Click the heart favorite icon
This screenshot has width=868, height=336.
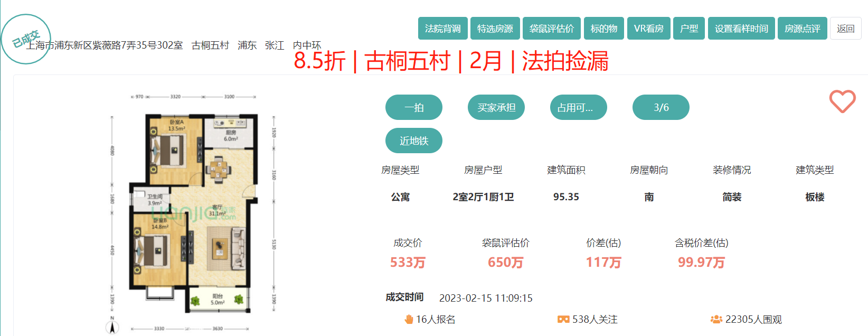[842, 101]
